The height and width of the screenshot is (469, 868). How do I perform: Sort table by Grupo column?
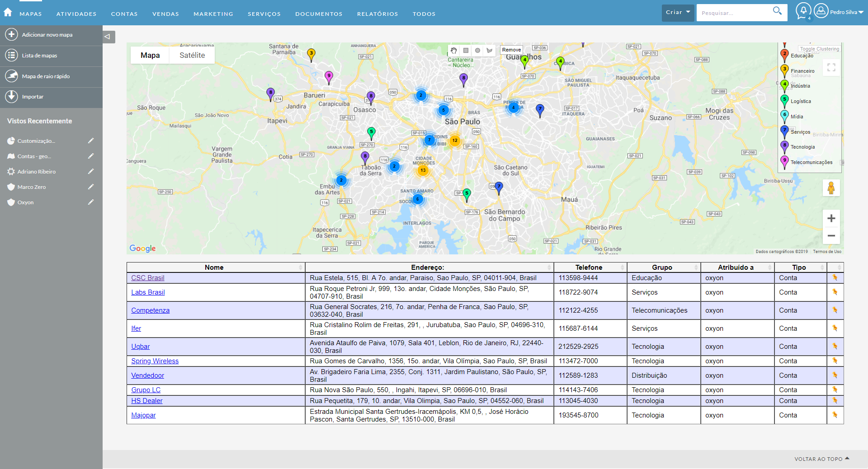click(664, 267)
